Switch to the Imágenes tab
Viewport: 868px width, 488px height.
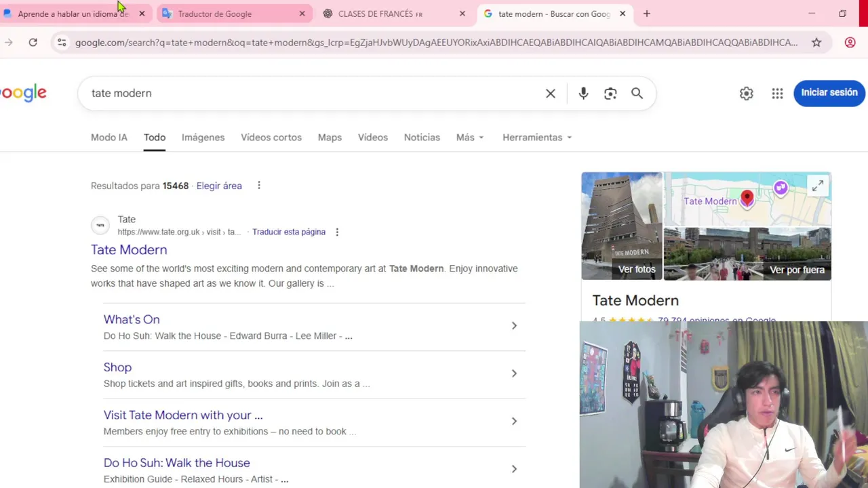(203, 137)
